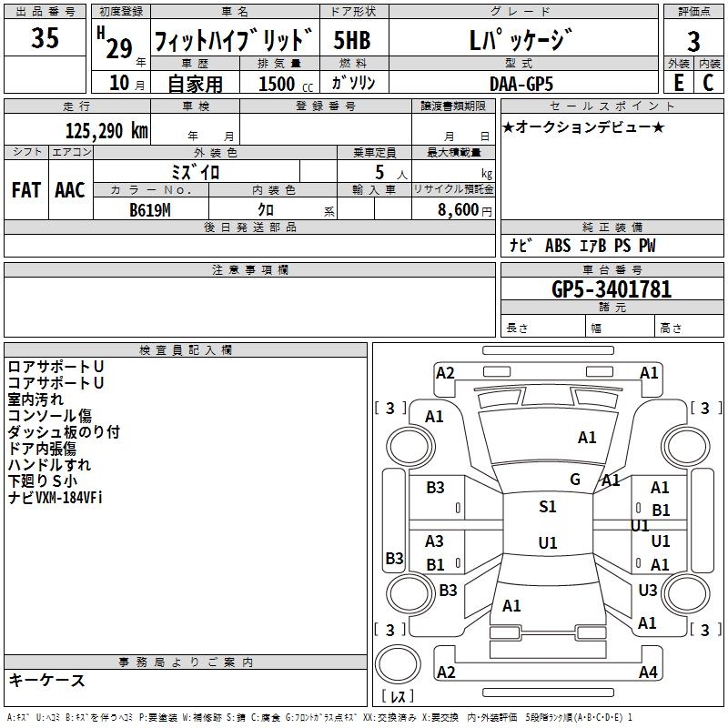Click the オークションデビュー sales point text

[x=583, y=126]
